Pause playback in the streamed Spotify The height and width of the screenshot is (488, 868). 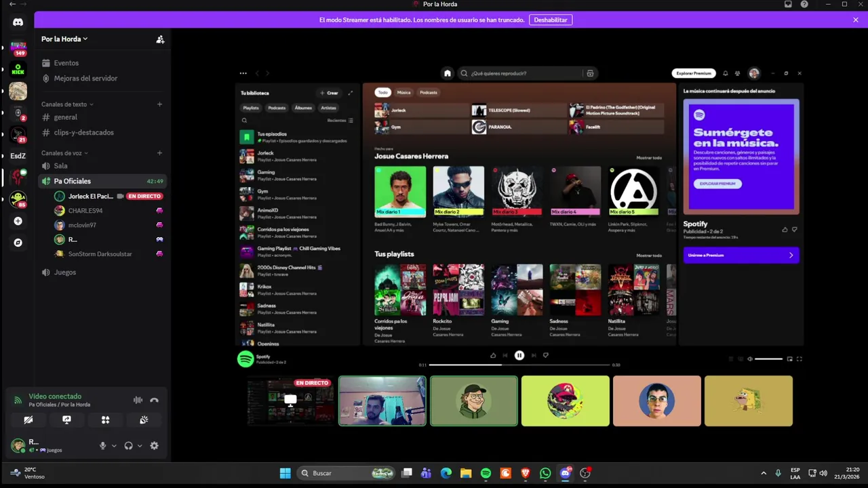pyautogui.click(x=519, y=355)
